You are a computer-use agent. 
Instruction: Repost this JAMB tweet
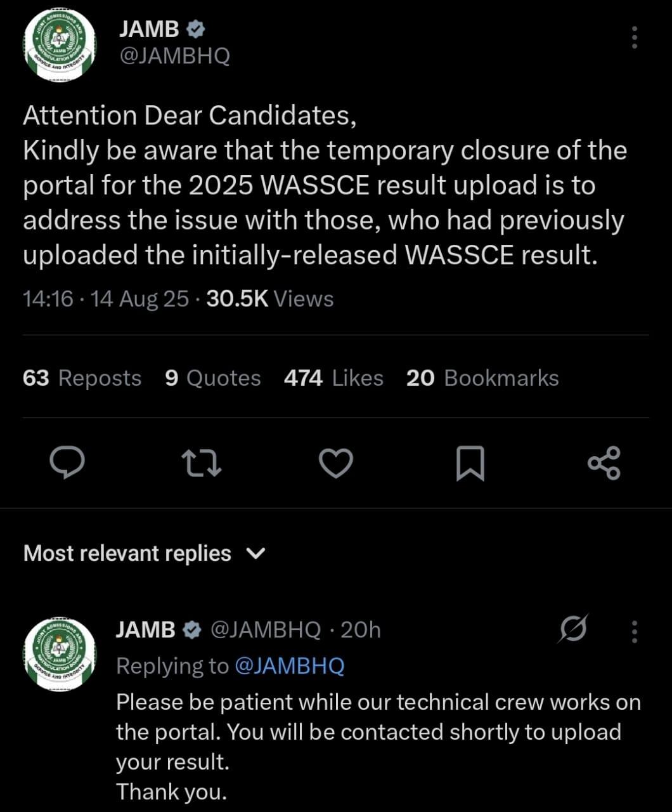pos(201,462)
